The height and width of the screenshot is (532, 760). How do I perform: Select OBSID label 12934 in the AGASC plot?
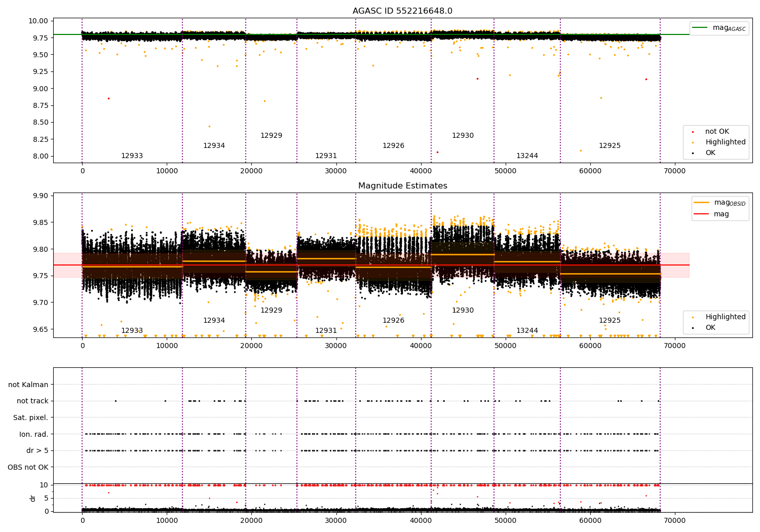point(214,146)
